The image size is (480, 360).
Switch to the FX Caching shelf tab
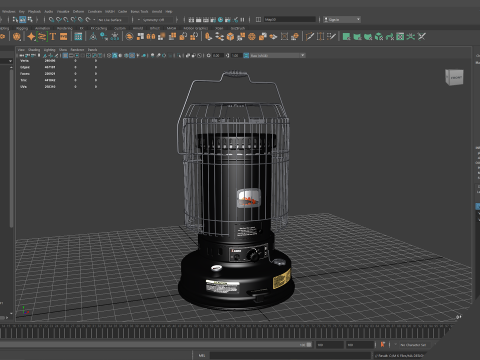99,28
